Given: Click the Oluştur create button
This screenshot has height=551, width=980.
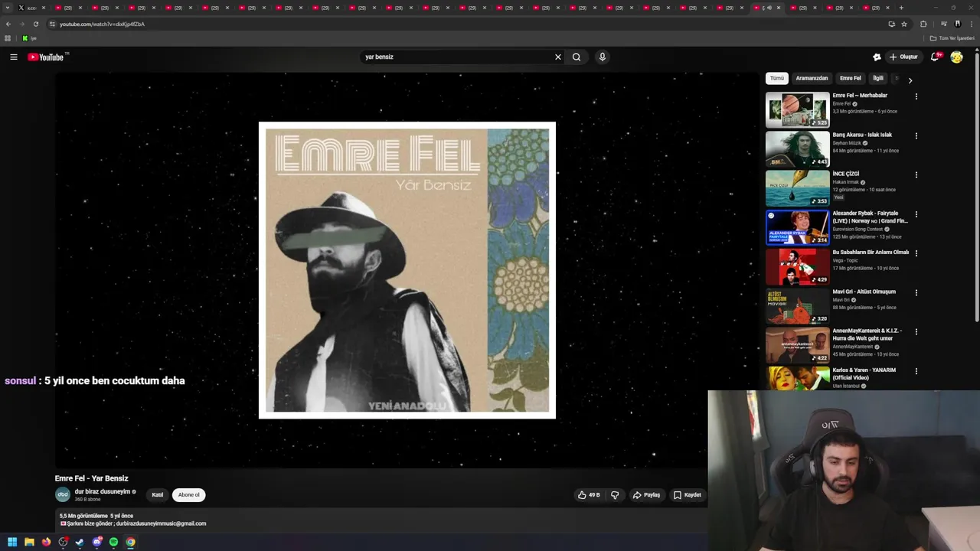Looking at the screenshot, I should point(903,57).
